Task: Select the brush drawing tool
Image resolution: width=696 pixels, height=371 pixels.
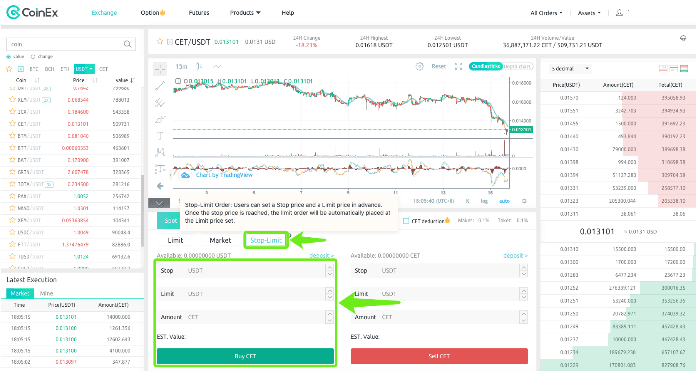Action: point(160,119)
